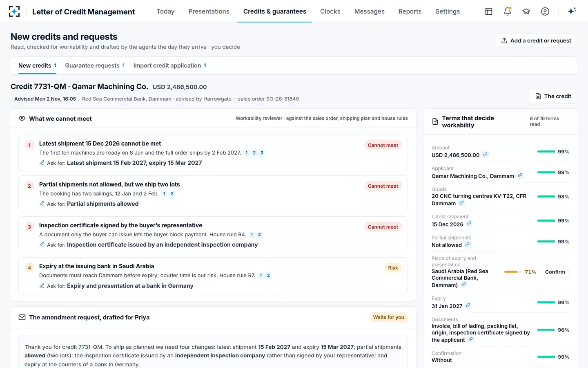The image size is (588, 368).
Task: Click the Cannot meet badge on inspection certificate issue
Action: (x=383, y=227)
